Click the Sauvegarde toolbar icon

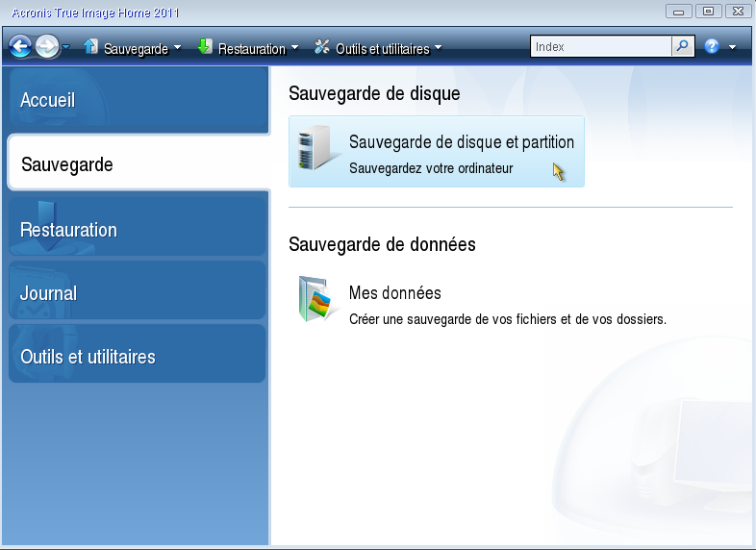coord(90,47)
